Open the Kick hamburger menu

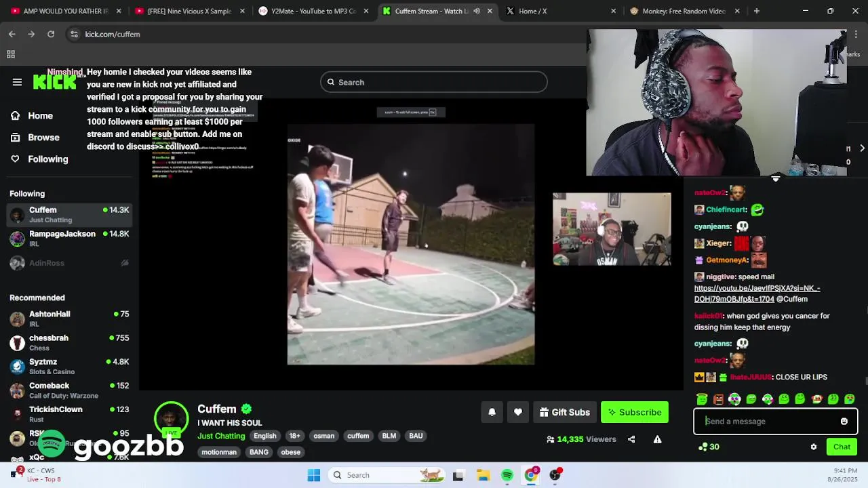pos(17,82)
